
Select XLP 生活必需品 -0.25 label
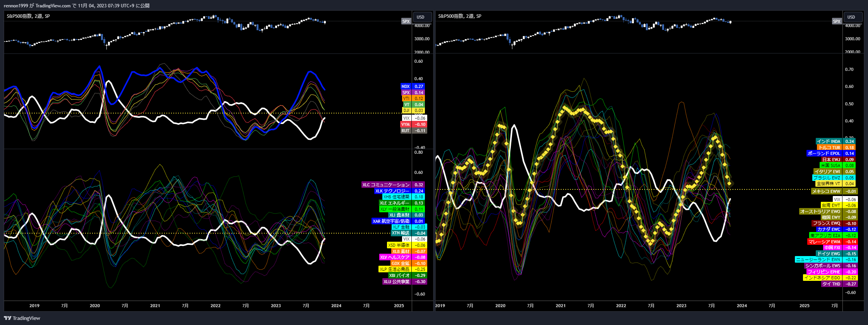click(x=402, y=269)
